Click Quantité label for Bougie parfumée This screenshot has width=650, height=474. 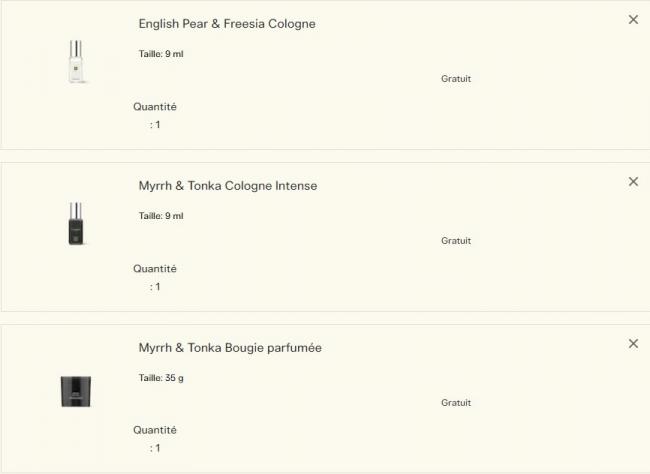(155, 431)
